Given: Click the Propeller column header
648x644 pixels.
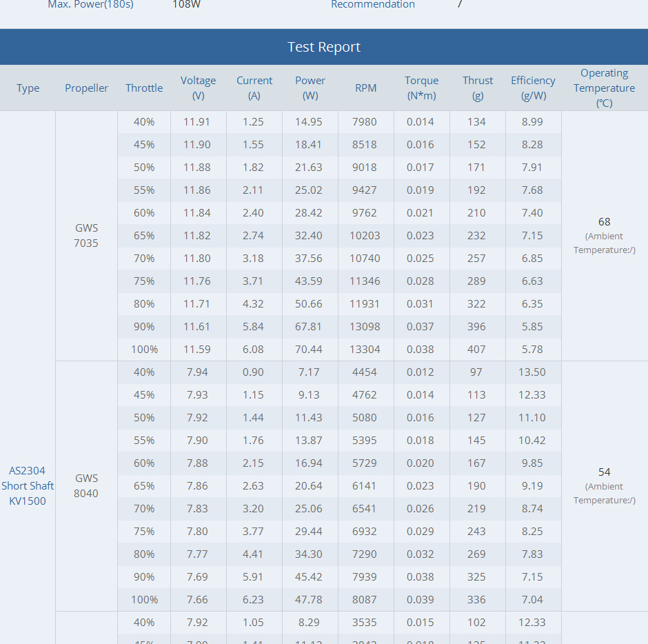Looking at the screenshot, I should click(86, 88).
